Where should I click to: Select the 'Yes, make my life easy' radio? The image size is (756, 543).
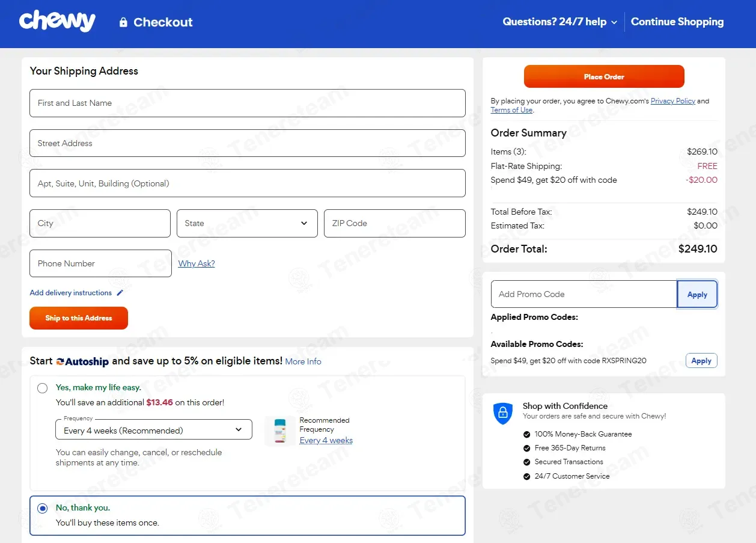(x=42, y=388)
